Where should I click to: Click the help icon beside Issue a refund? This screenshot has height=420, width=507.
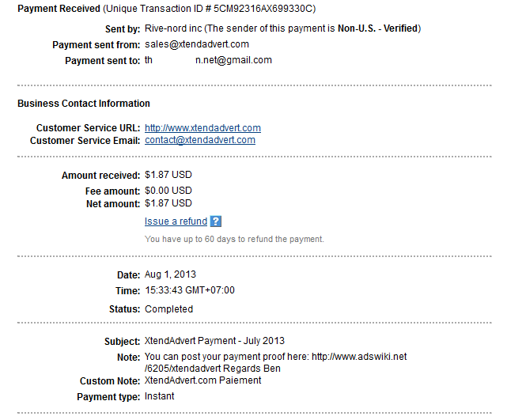pos(216,222)
